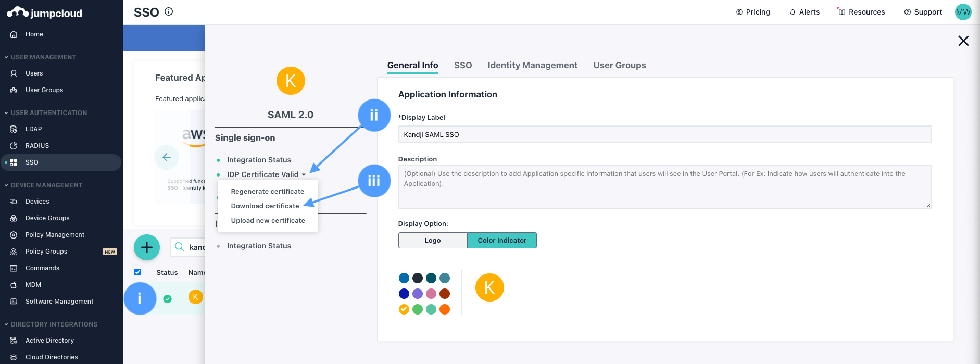Click the Users person icon

14,73
